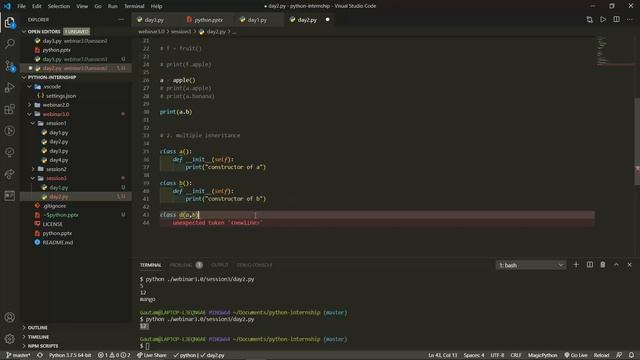This screenshot has width=640, height=360.
Task: Close the terminal panel
Action: tap(629, 265)
